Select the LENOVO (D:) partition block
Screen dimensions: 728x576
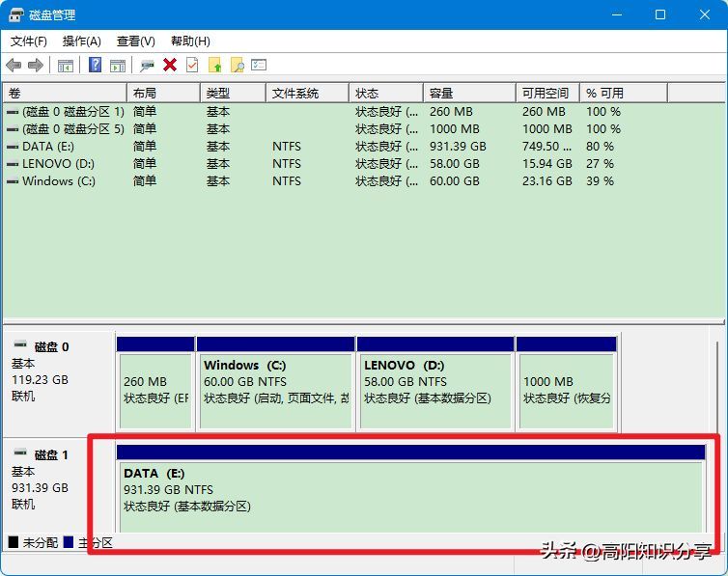[x=435, y=384]
